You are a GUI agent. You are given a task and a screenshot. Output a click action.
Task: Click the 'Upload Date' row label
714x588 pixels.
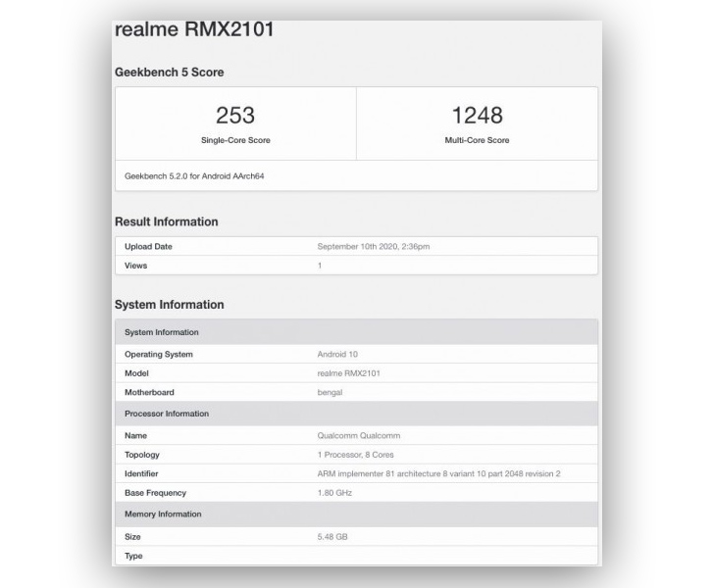tap(148, 247)
